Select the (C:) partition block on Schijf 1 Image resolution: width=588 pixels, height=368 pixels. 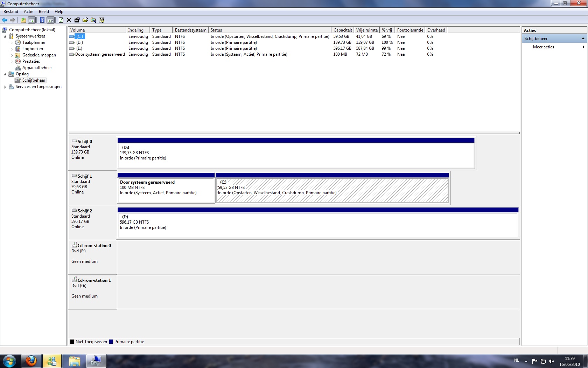(x=332, y=190)
